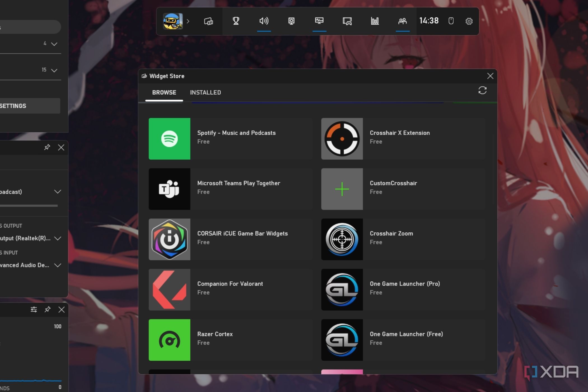Click the Widget Store title bar icon
The image size is (588, 392).
pyautogui.click(x=144, y=76)
